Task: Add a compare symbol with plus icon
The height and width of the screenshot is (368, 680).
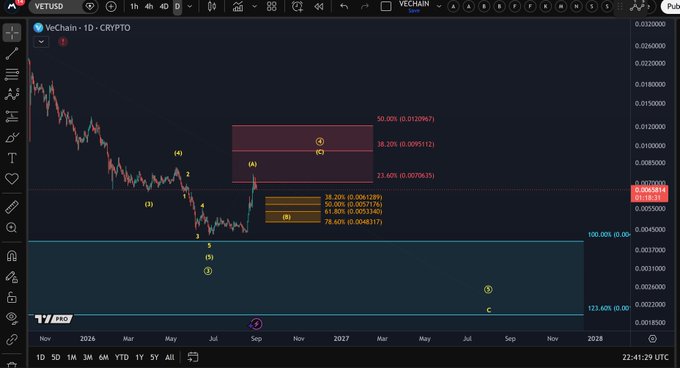Action: [x=111, y=7]
